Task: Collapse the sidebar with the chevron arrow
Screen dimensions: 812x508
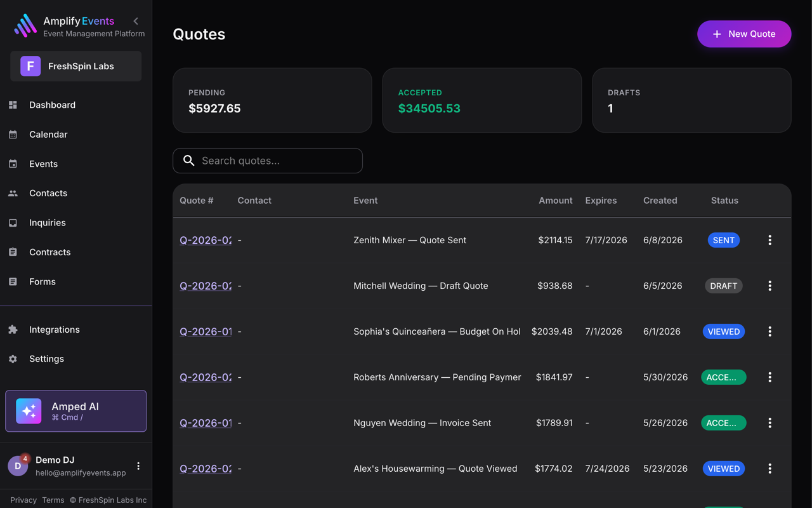Action: coord(136,21)
